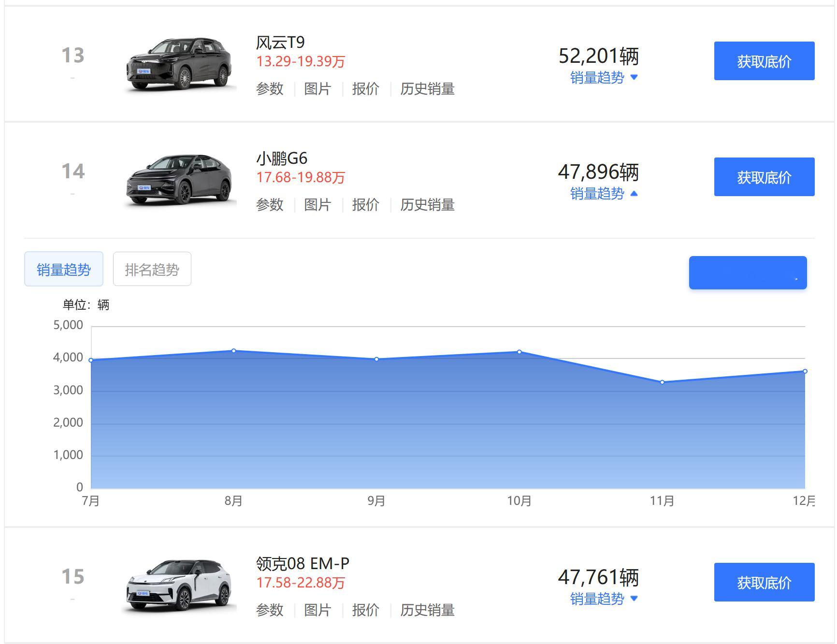Open 报价 link for 风云T9

tap(365, 89)
